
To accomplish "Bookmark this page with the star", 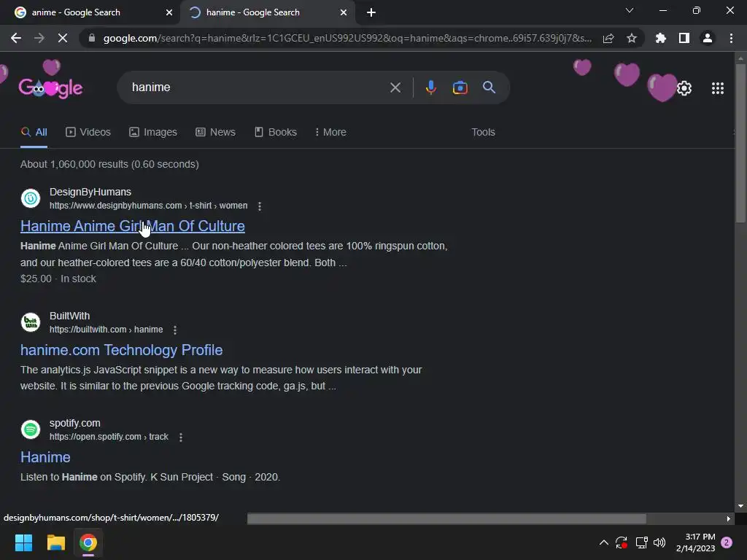I will tap(632, 38).
